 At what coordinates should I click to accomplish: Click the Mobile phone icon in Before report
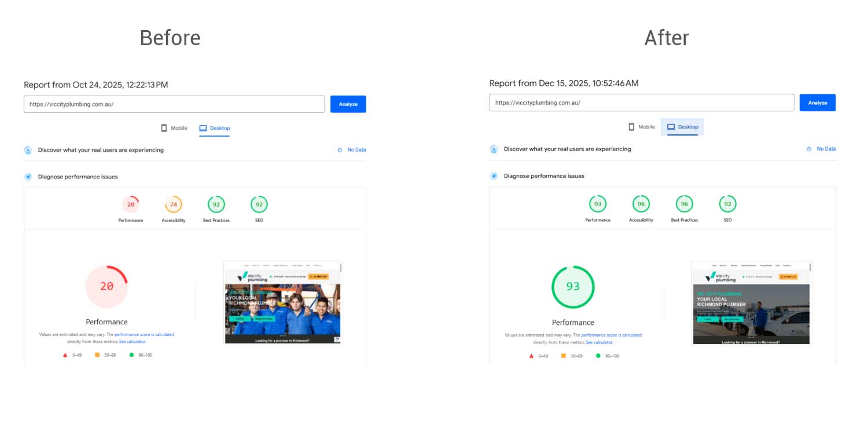coord(164,128)
